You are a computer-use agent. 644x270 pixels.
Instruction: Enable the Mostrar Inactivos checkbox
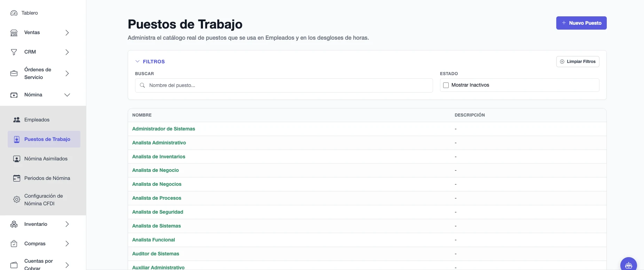tap(446, 85)
